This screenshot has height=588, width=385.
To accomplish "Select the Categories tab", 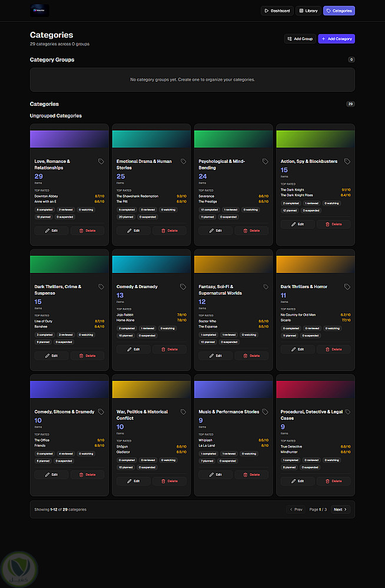I will (x=339, y=11).
